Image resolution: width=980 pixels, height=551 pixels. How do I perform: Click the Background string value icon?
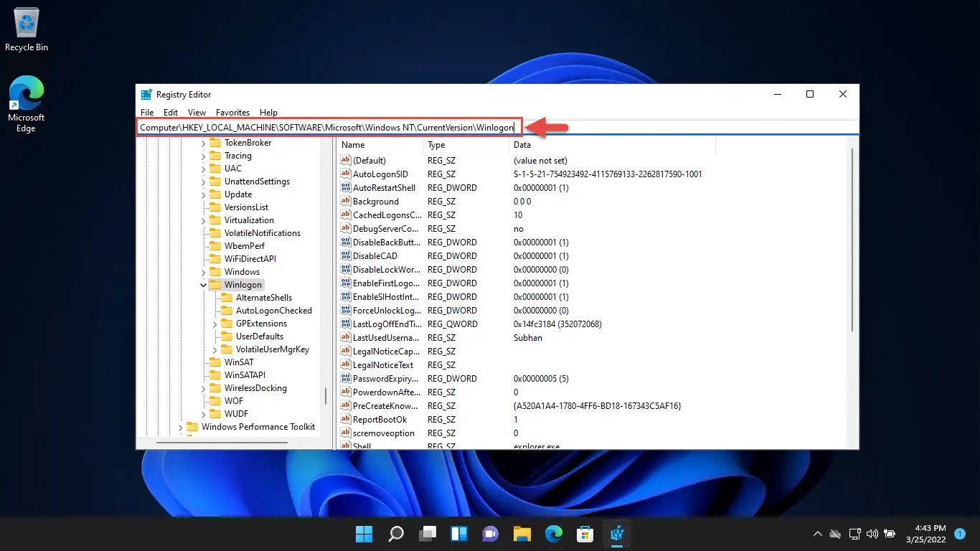tap(345, 202)
